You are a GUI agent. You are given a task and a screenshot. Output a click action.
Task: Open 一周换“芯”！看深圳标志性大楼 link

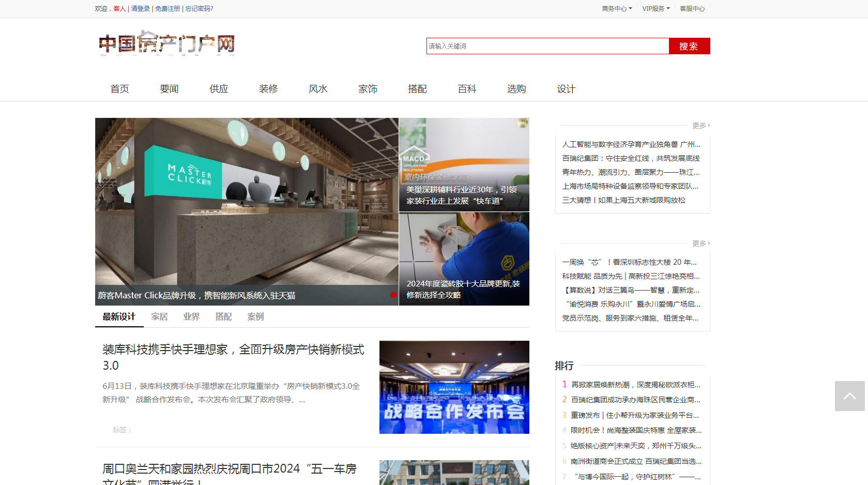pos(629,262)
